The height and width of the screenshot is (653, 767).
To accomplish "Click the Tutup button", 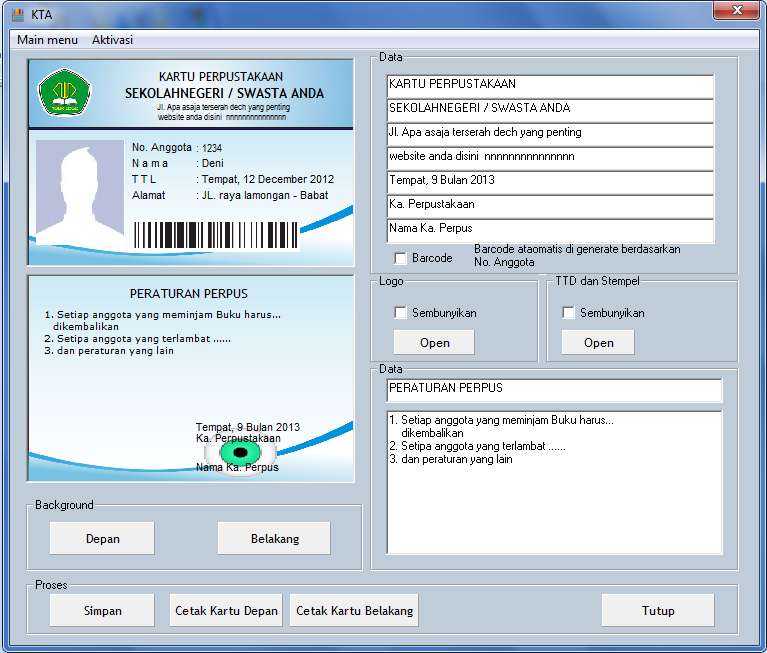I will pyautogui.click(x=658, y=610).
